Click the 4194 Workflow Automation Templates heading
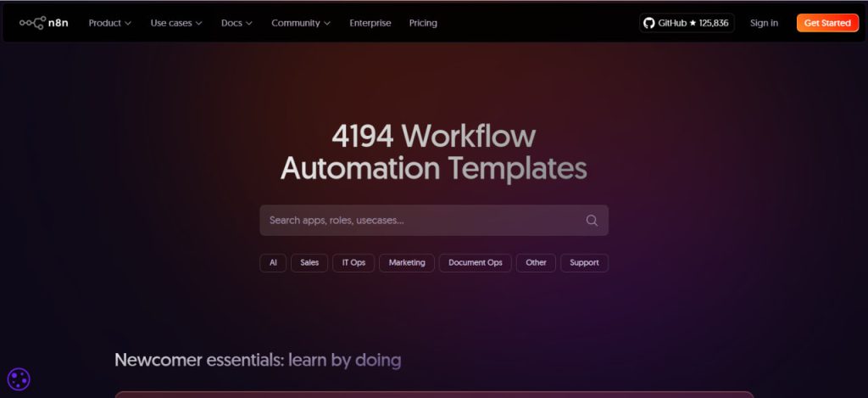The image size is (868, 398). [433, 152]
